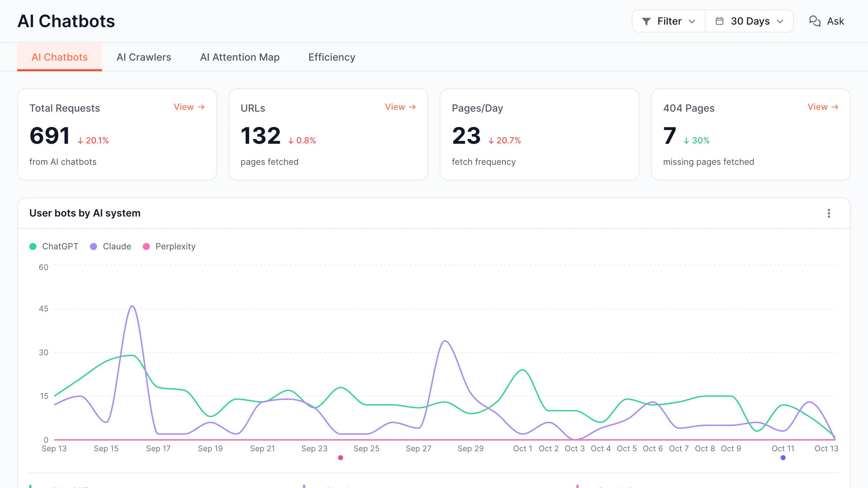Click the Sep 13 axis label
Viewport: 868px width, 488px height.
tap(54, 448)
